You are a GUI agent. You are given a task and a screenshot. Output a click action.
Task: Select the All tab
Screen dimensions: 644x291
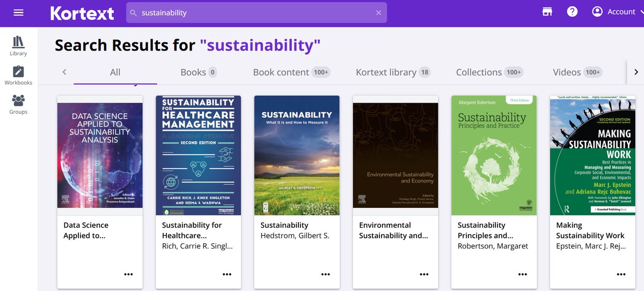[115, 72]
